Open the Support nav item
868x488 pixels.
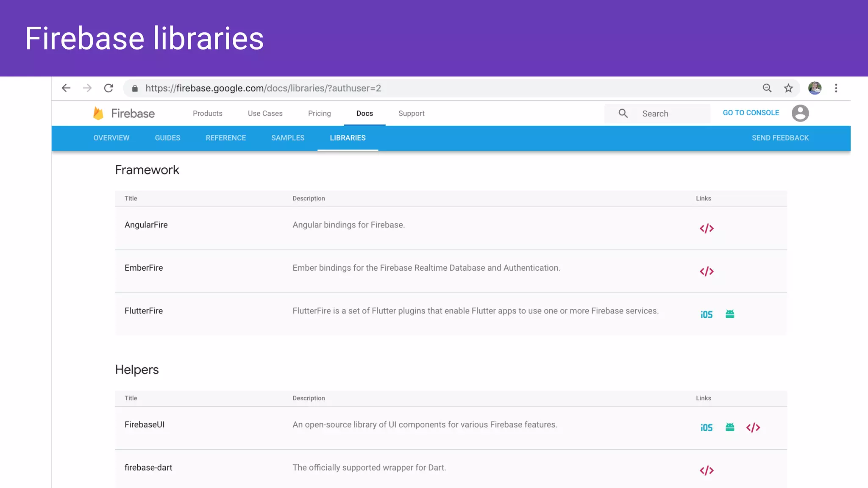[412, 114]
